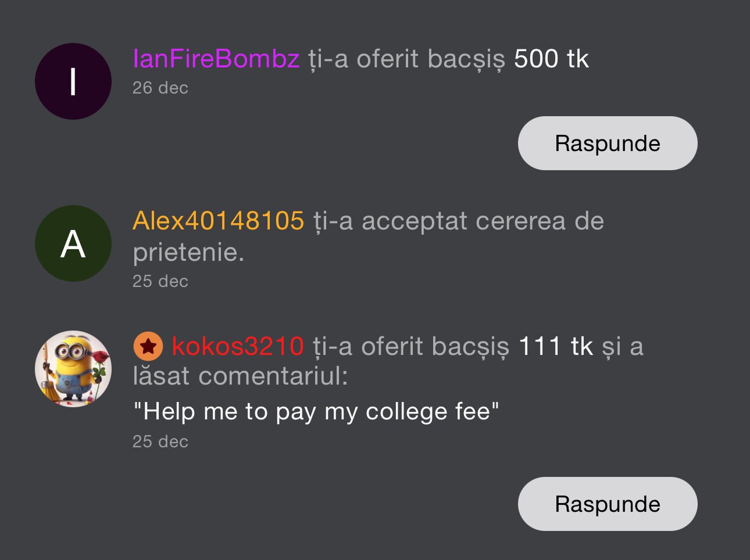750x560 pixels.
Task: Click "ți-a oferit bacșiș" text after IanFireBombz
Action: [x=406, y=59]
